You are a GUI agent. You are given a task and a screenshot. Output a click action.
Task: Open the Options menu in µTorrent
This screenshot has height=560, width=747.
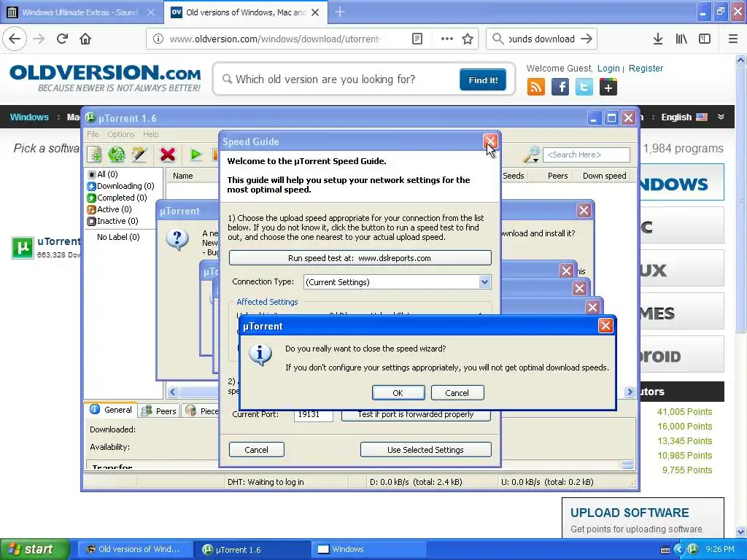pos(120,134)
